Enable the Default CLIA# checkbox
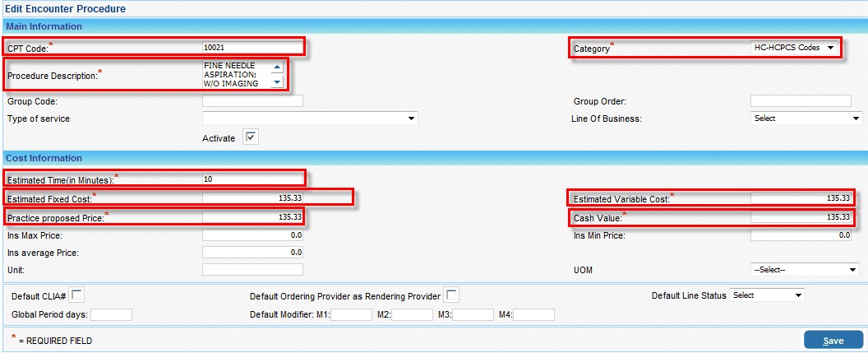 (x=77, y=295)
